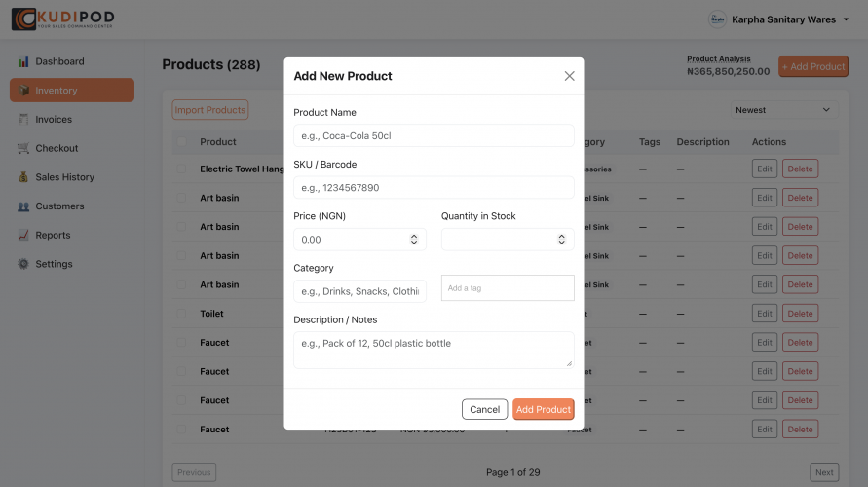Image resolution: width=868 pixels, height=487 pixels.
Task: Adjust quantity using the stepper arrows
Action: pyautogui.click(x=561, y=239)
